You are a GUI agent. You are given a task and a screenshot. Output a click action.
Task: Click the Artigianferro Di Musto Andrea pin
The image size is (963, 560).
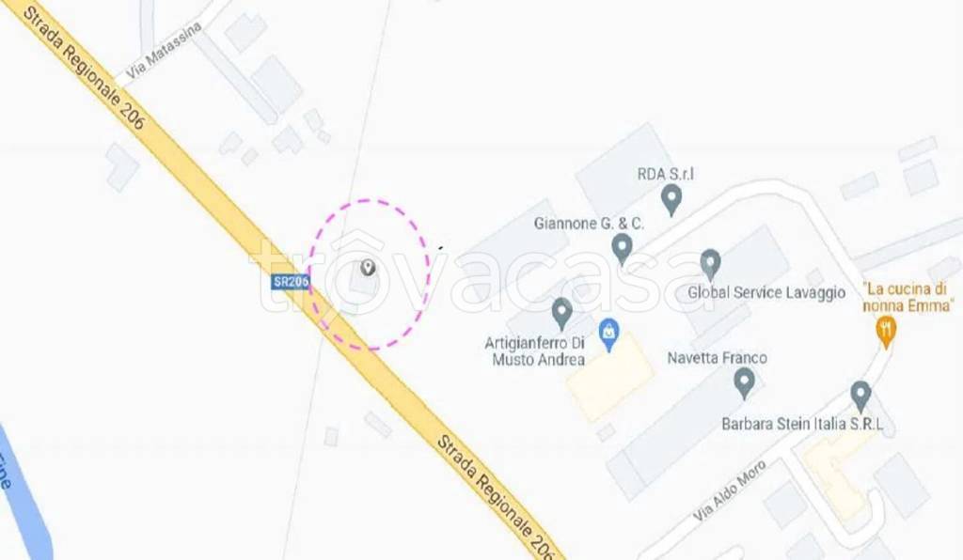click(x=562, y=314)
